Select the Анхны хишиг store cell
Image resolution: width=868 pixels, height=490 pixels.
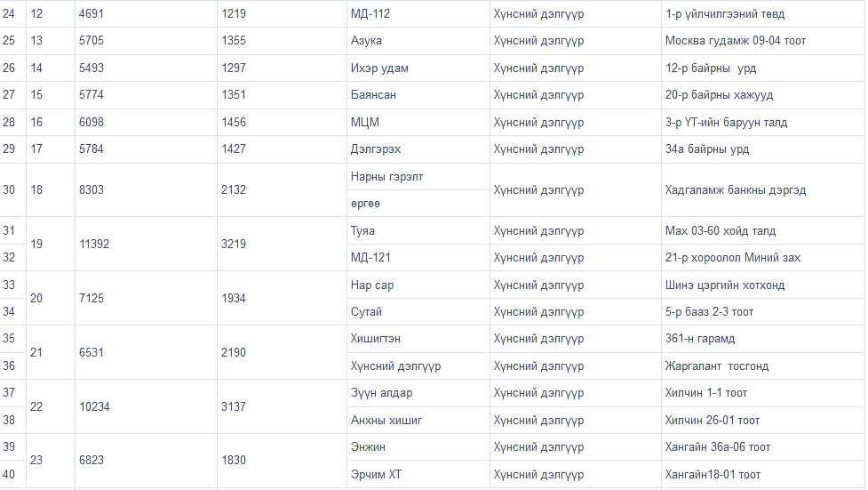386,421
